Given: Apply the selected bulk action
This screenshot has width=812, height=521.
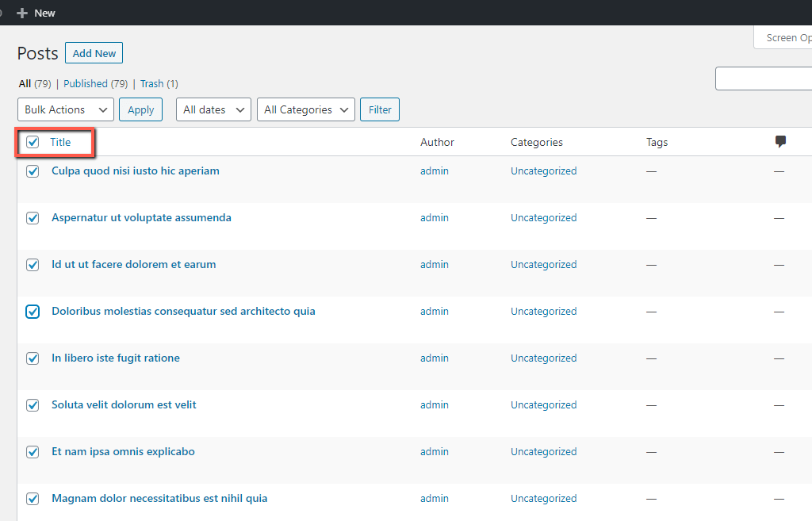Looking at the screenshot, I should click(141, 109).
